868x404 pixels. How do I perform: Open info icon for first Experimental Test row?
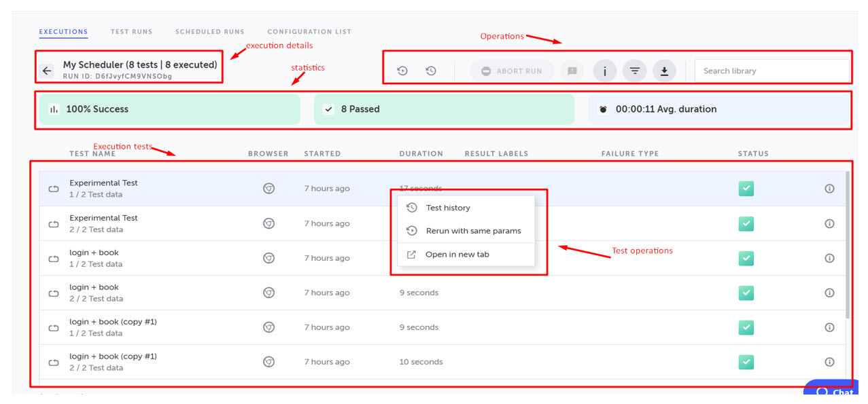(829, 189)
